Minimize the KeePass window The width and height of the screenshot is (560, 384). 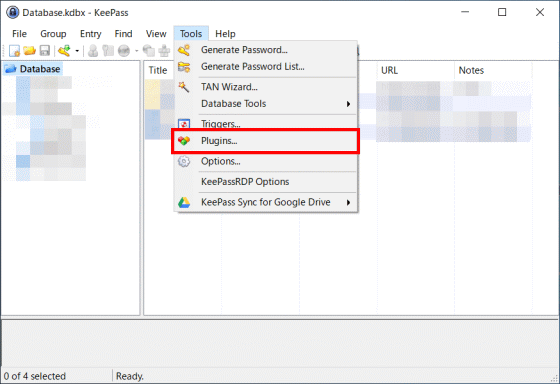coord(465,12)
